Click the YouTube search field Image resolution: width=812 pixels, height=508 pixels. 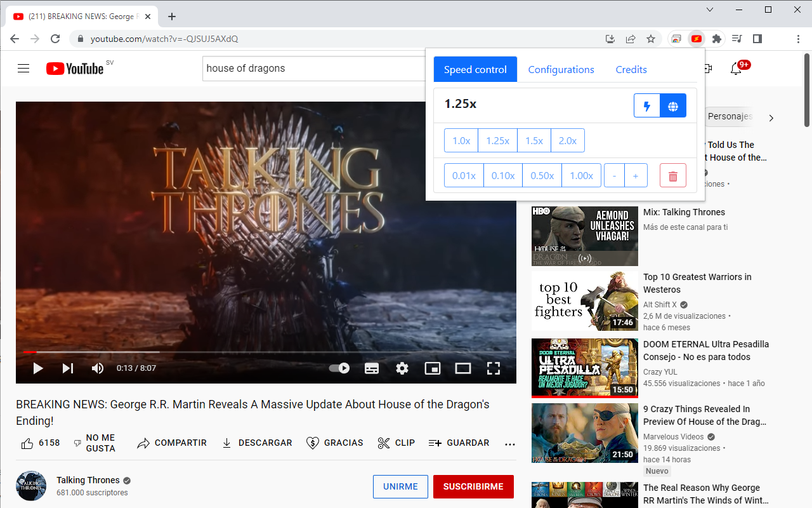pyautogui.click(x=315, y=69)
